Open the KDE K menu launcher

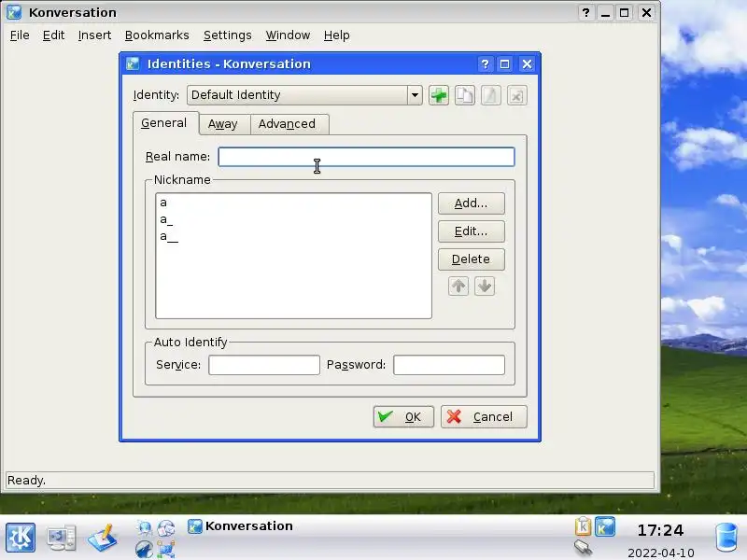click(x=21, y=538)
